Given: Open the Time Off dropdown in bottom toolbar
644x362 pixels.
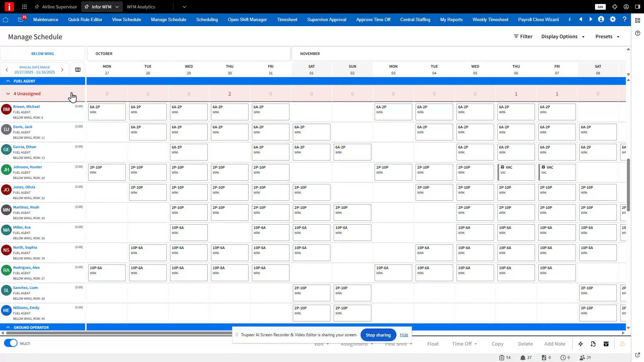Looking at the screenshot, I should 464,344.
